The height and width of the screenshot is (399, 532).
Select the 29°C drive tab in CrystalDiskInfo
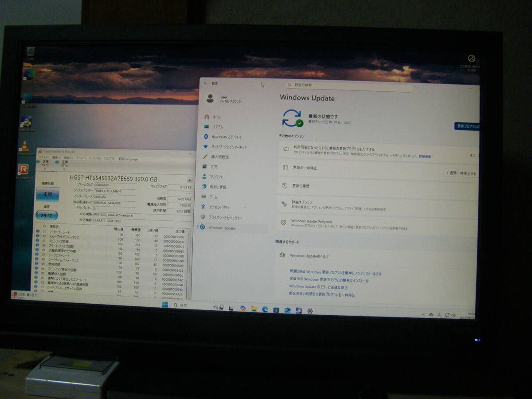tap(46, 164)
